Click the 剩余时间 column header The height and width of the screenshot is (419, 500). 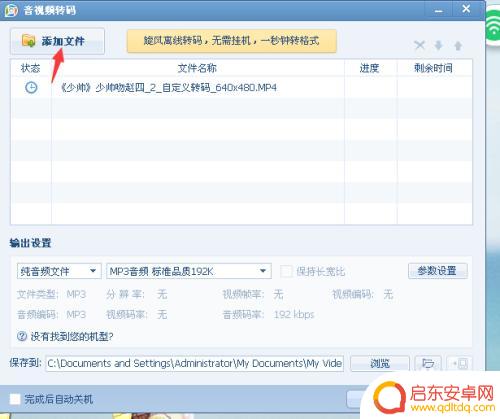(x=433, y=68)
